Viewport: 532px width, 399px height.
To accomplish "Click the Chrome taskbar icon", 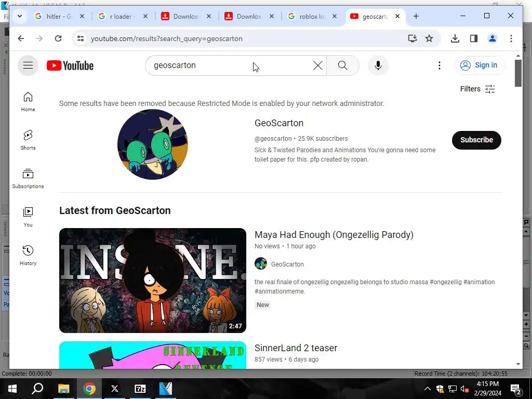I will 89,389.
